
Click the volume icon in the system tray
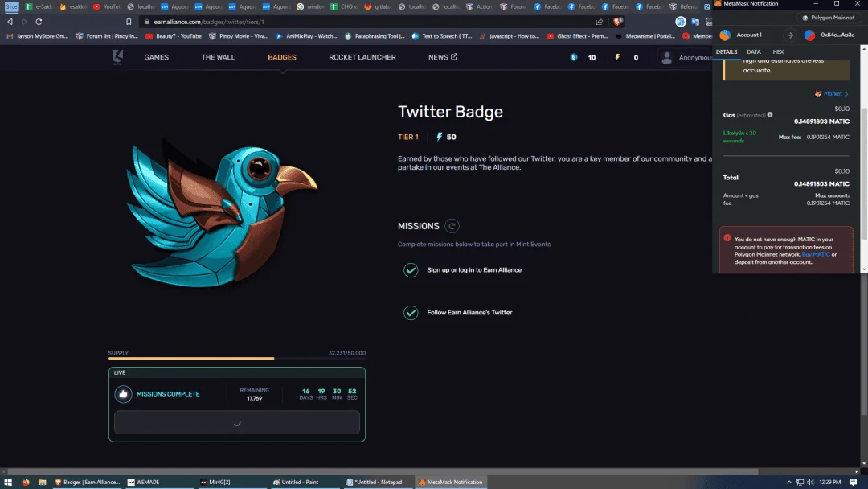pyautogui.click(x=810, y=482)
